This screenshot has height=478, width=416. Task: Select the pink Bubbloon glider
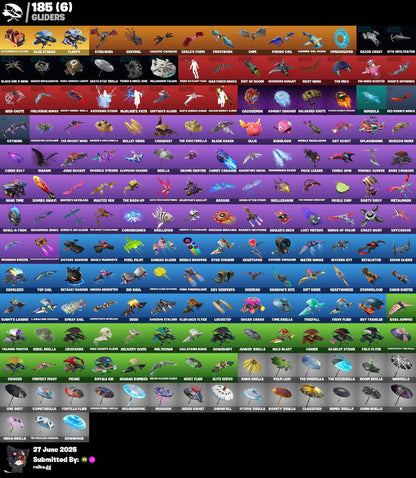point(282,130)
